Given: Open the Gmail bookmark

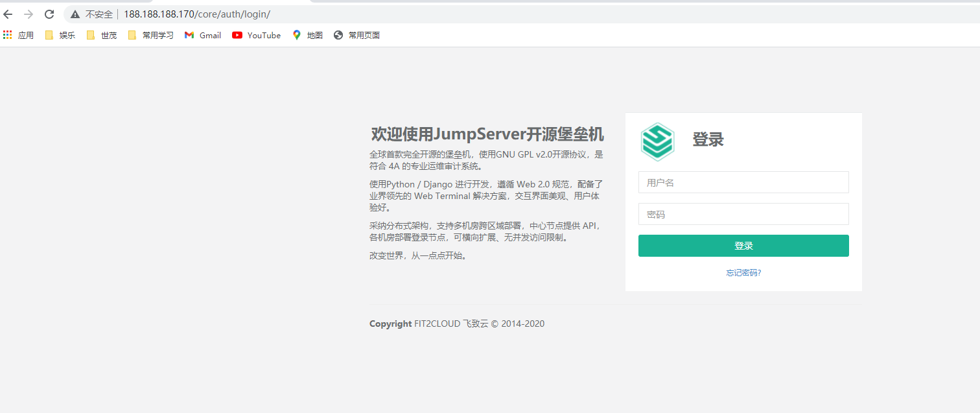Looking at the screenshot, I should (202, 35).
